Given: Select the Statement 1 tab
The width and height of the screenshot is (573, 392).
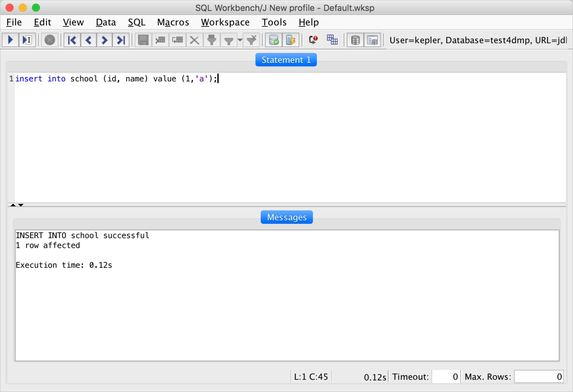Looking at the screenshot, I should pyautogui.click(x=286, y=60).
